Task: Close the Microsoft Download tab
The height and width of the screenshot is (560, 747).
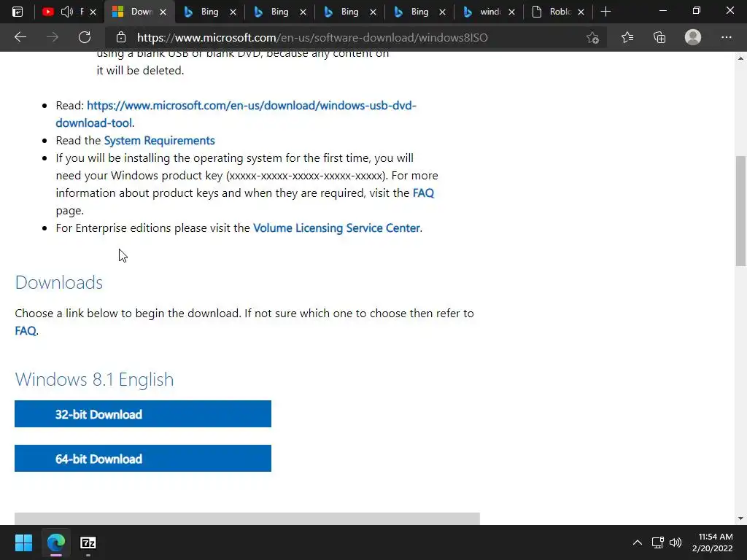Action: pyautogui.click(x=163, y=12)
